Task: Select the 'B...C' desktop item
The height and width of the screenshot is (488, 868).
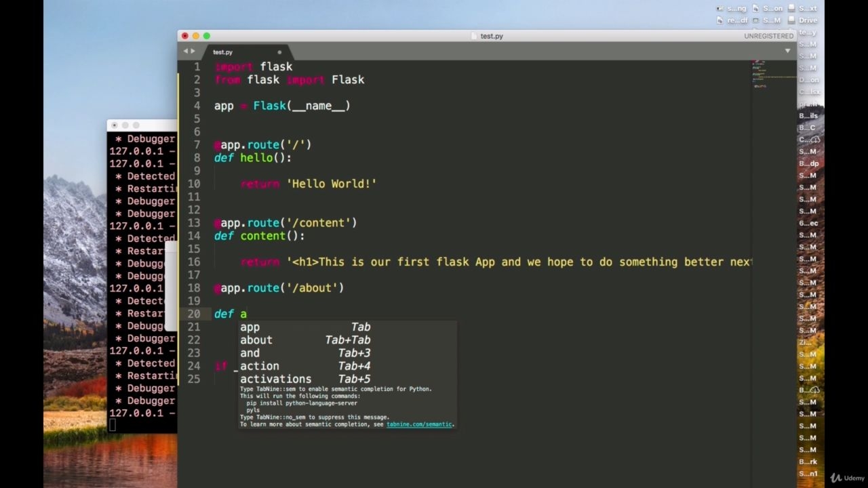Action: [807, 127]
